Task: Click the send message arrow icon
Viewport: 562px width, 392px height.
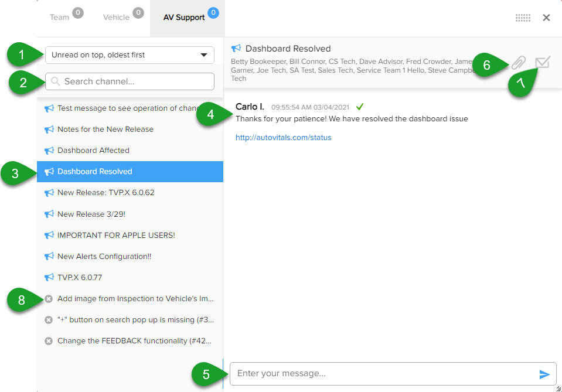Action: click(544, 374)
